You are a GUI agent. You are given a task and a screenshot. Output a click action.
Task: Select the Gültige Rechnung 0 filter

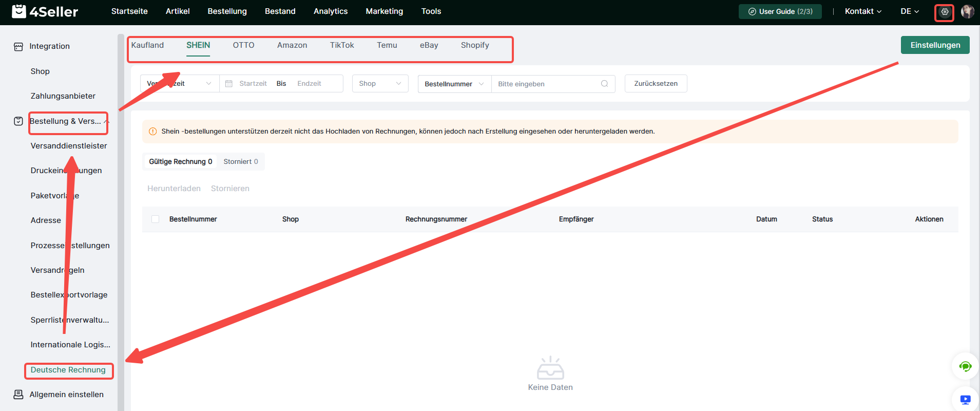[x=181, y=161]
